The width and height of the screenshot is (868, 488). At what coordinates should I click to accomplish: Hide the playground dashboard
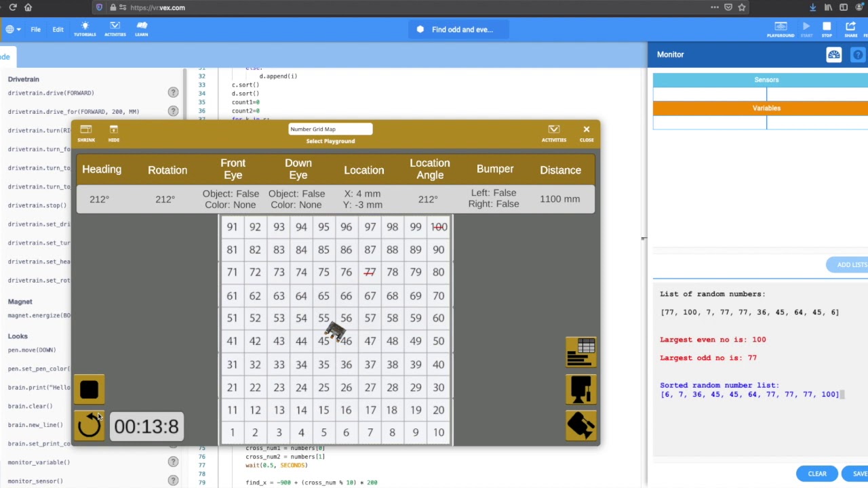point(113,133)
